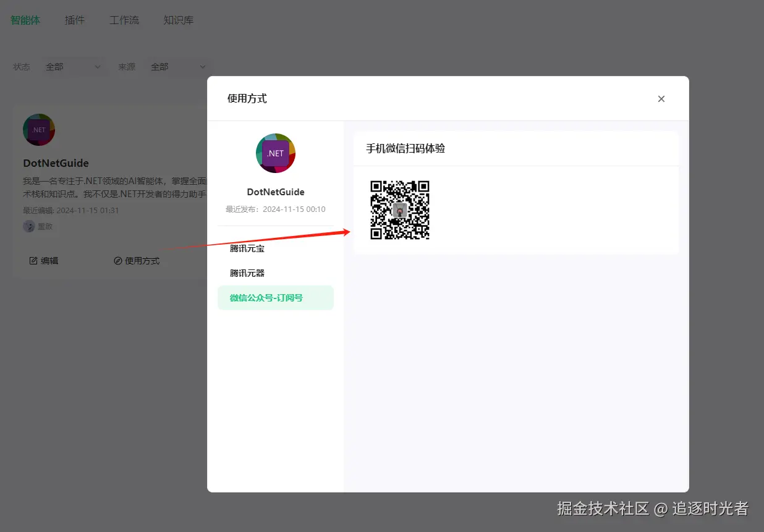Click the .NET avatar on background card

click(x=39, y=130)
